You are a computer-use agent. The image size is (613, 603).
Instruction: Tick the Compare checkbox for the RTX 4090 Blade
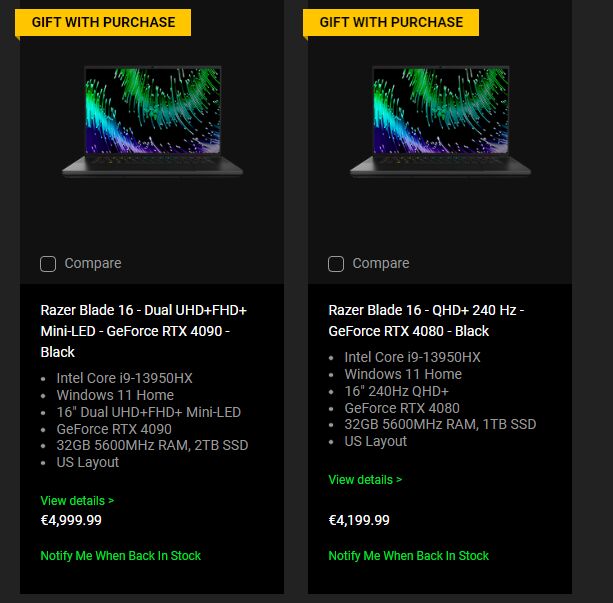point(48,264)
